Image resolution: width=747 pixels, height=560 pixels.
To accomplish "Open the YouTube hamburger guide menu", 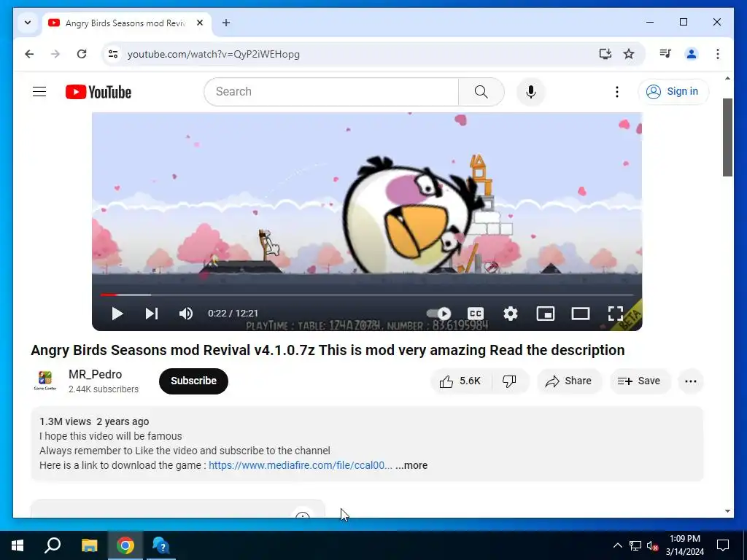I will (x=39, y=91).
